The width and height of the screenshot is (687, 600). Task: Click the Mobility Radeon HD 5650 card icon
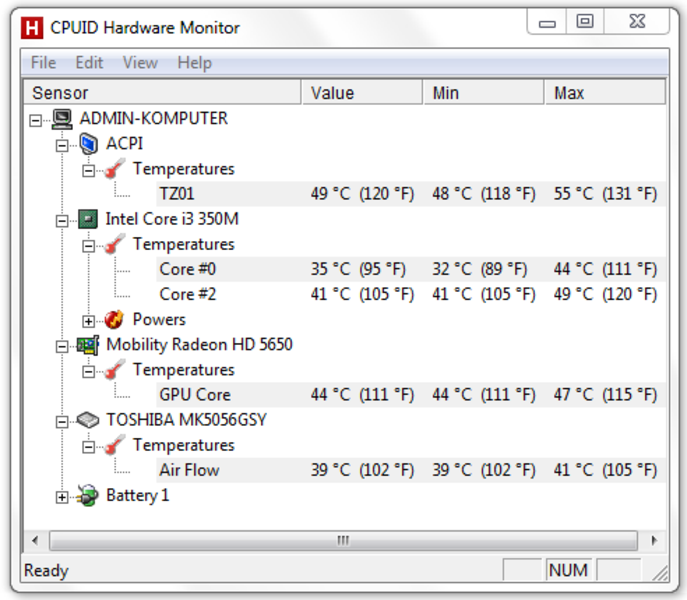88,345
